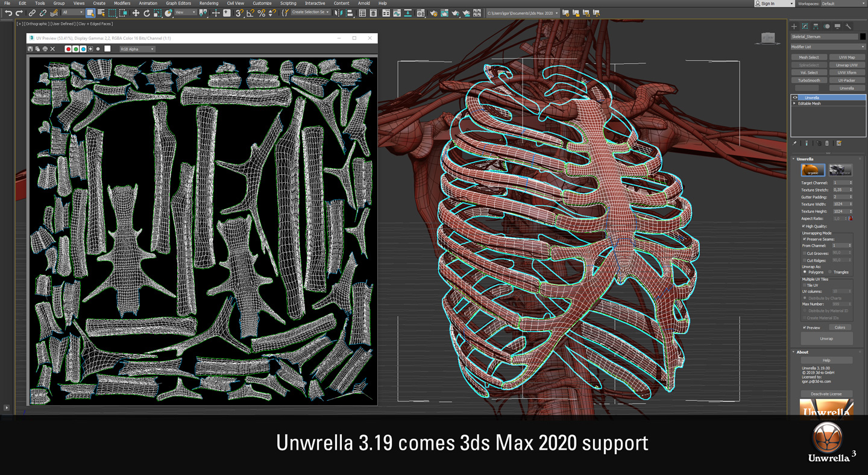The height and width of the screenshot is (475, 868).
Task: Open the RGB Alpha channel dropdown
Action: [137, 49]
